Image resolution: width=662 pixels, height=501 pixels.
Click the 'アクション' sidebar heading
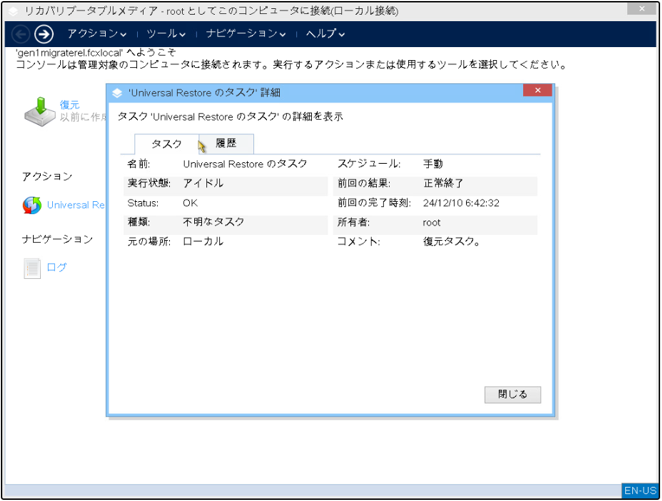tap(47, 176)
